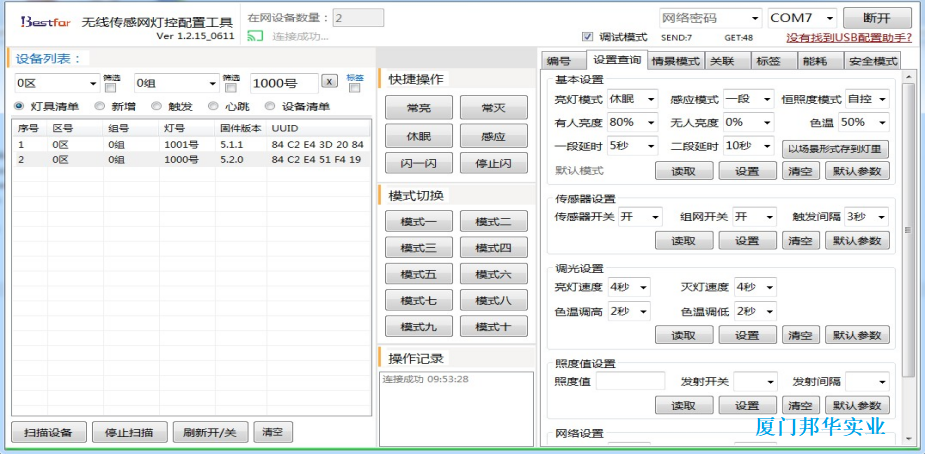Tick the 标签 checkbox
The height and width of the screenshot is (454, 926).
click(354, 88)
